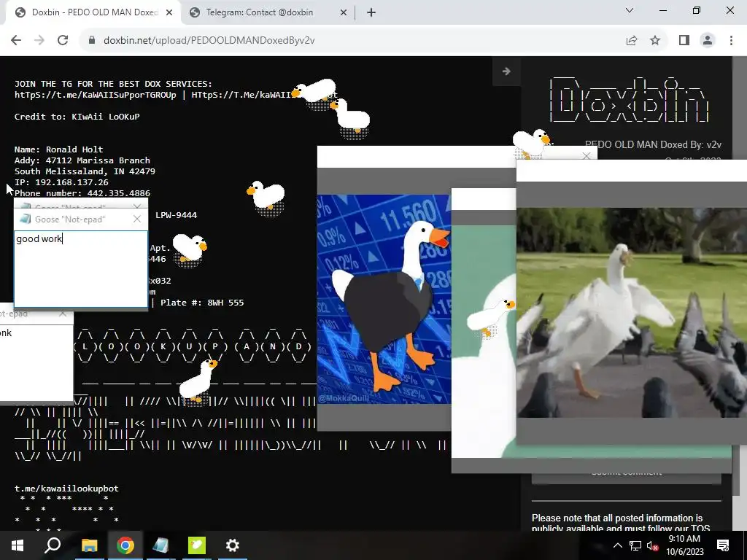Open the taskbar clock showing 9:10 AM
Viewport: 747px width, 560px height.
tap(684, 545)
